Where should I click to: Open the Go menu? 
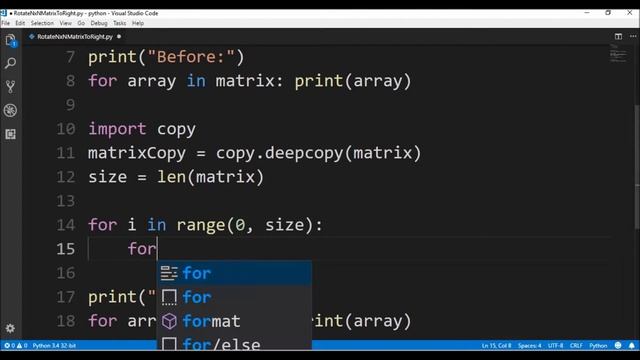pos(81,23)
